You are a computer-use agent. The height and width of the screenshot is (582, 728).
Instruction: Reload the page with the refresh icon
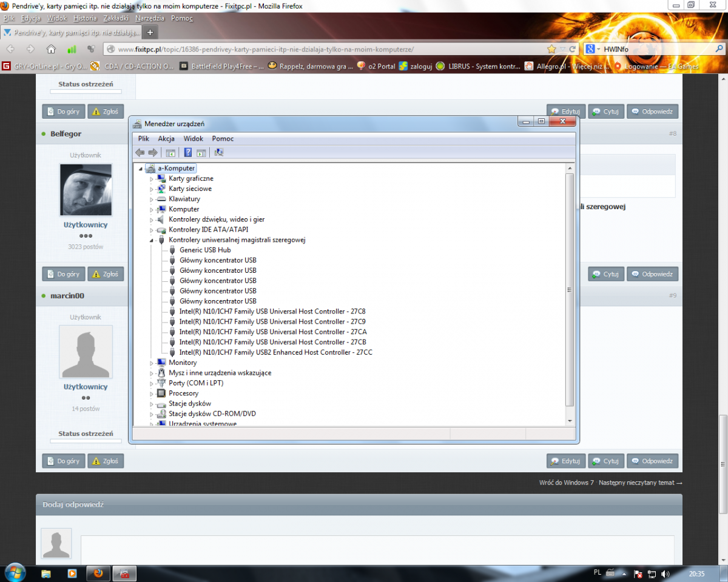(572, 49)
